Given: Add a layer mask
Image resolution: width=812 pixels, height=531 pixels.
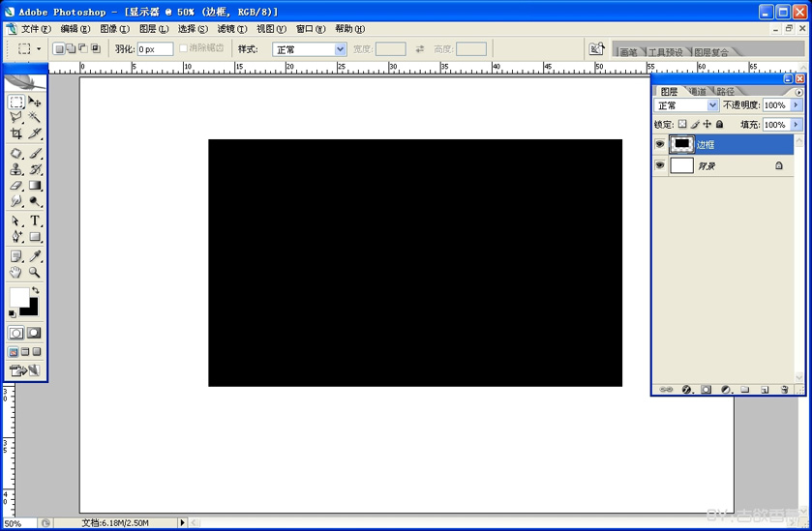Looking at the screenshot, I should pyautogui.click(x=706, y=389).
